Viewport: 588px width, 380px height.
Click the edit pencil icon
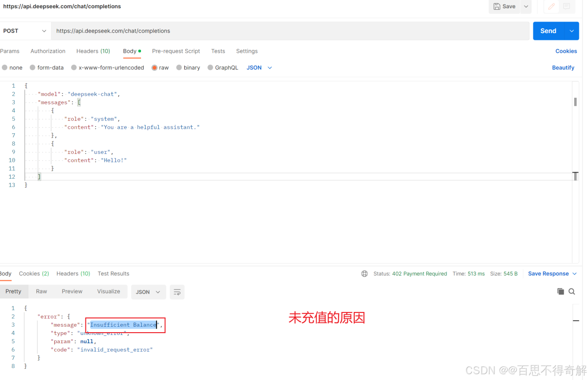coord(551,6)
